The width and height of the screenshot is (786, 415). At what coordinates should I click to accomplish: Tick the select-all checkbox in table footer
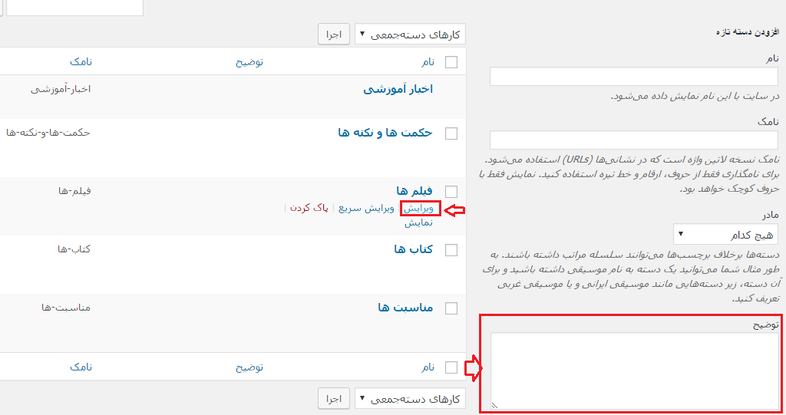tap(451, 367)
